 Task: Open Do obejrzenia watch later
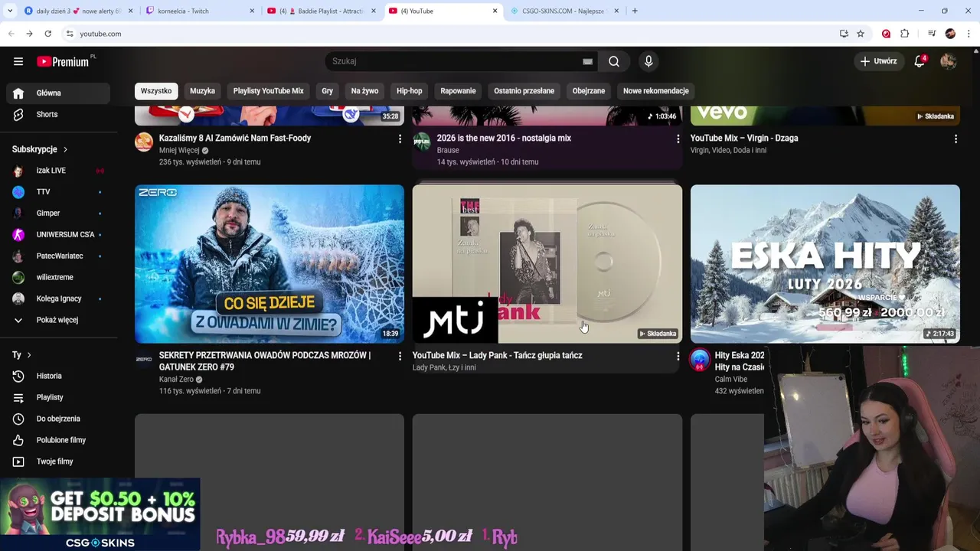point(58,419)
